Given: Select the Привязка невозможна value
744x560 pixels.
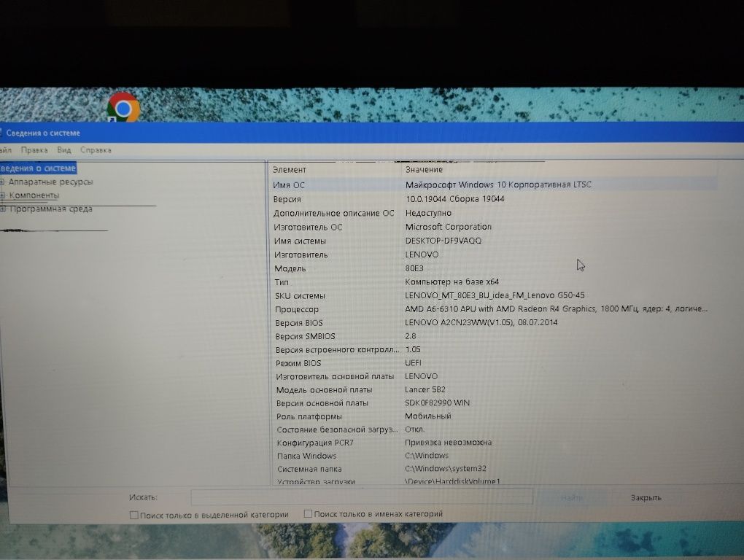Looking at the screenshot, I should coord(448,443).
